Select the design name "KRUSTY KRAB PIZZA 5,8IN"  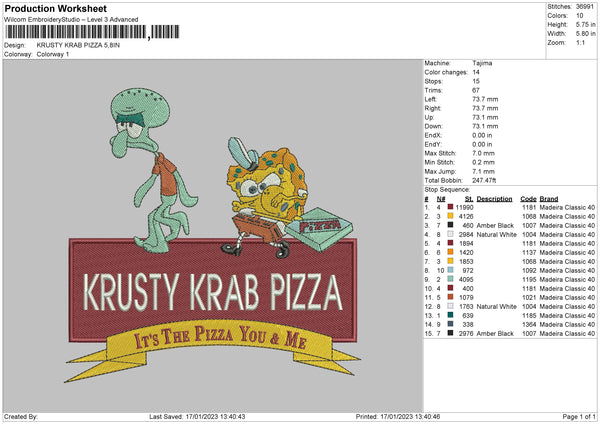(x=78, y=45)
